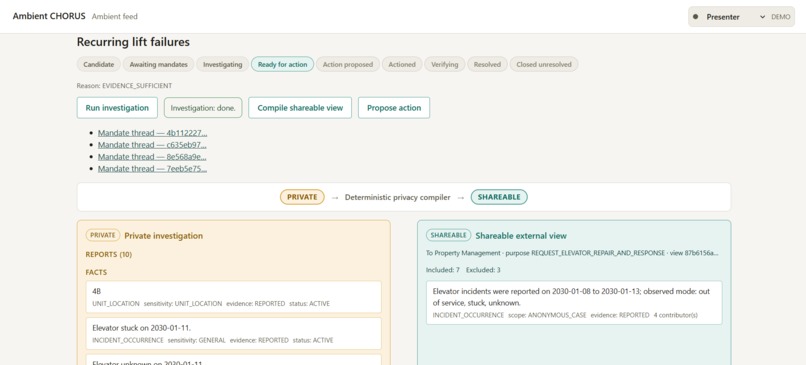Select the Verifying stage pill
The height and width of the screenshot is (365, 806).
[x=445, y=64]
